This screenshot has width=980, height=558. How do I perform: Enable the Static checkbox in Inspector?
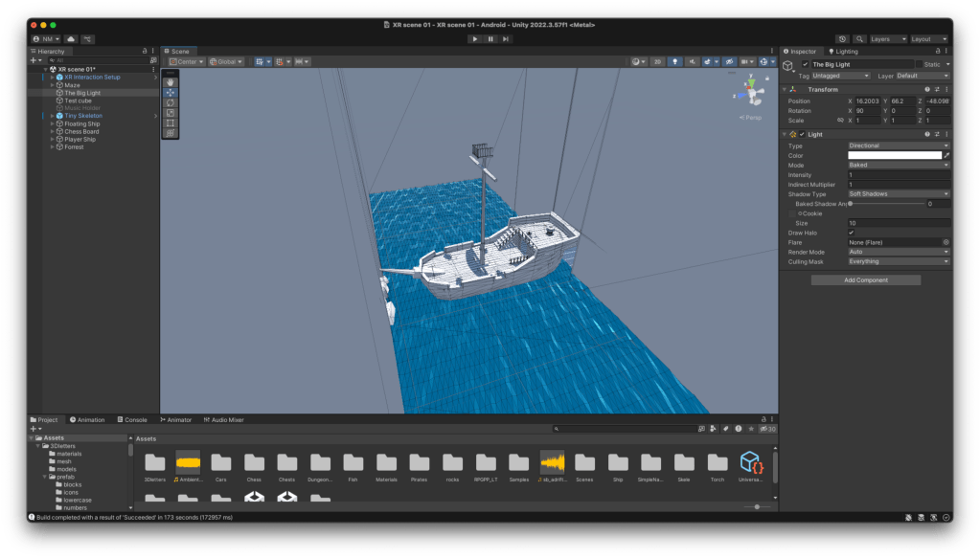[x=918, y=64]
